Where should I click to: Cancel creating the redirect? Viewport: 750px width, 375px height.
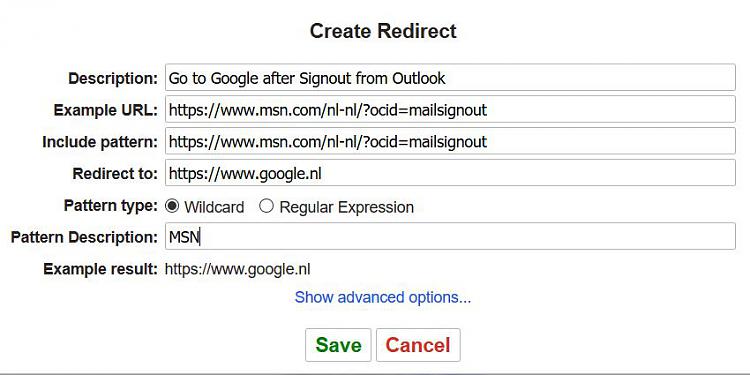tap(418, 345)
